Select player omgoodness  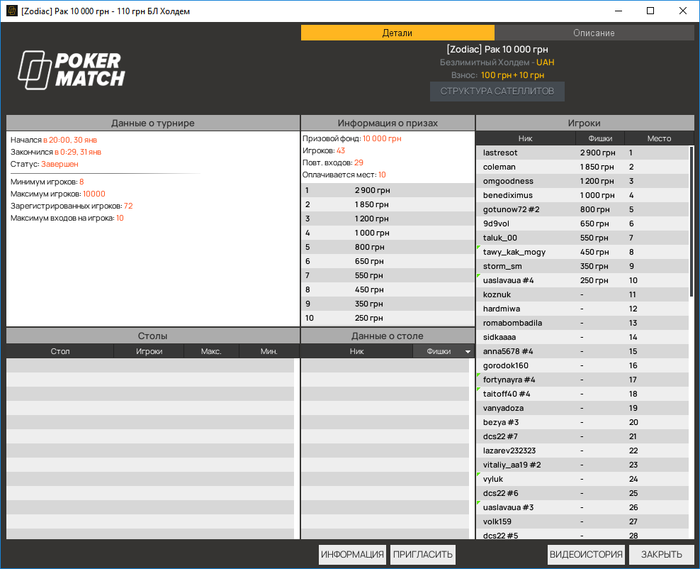point(582,181)
